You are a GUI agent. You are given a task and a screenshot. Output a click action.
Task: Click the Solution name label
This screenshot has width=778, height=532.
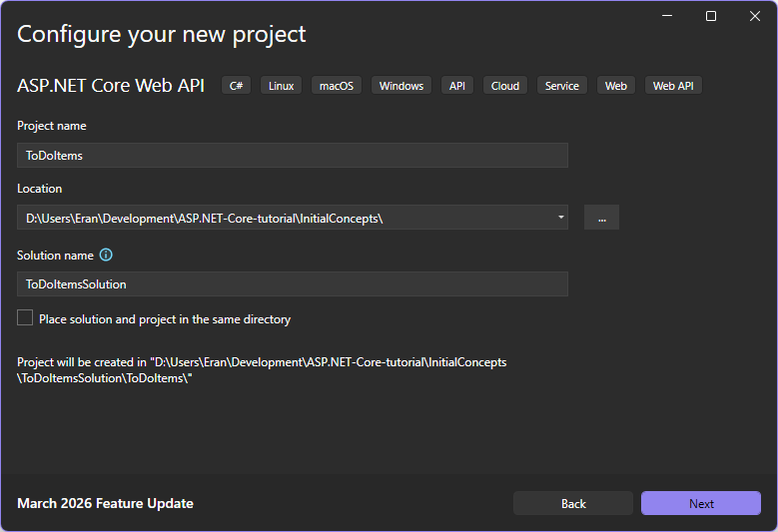[x=55, y=255]
